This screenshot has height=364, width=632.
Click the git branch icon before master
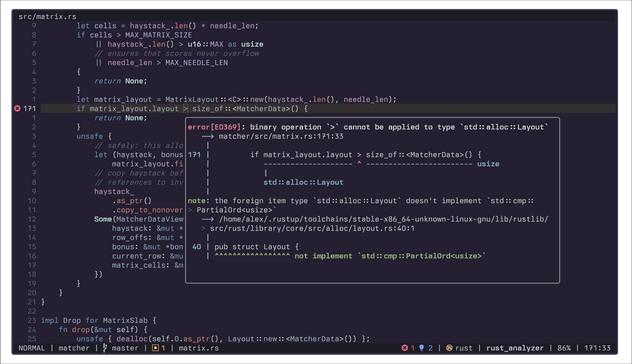click(105, 348)
